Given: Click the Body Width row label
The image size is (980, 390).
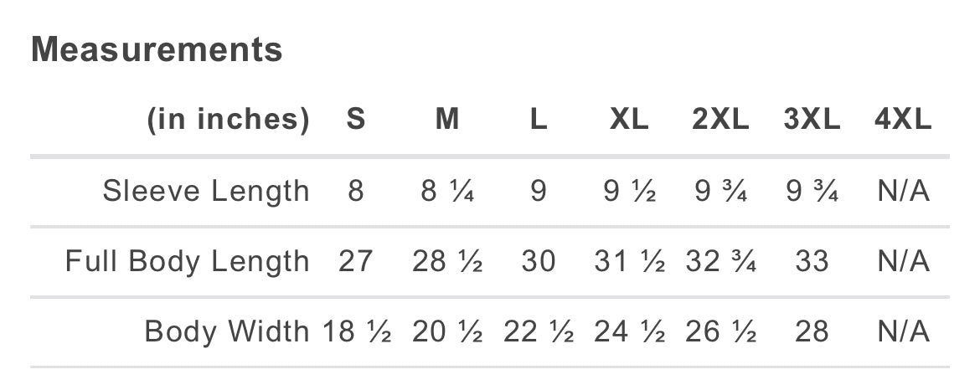Looking at the screenshot, I should pos(227,331).
